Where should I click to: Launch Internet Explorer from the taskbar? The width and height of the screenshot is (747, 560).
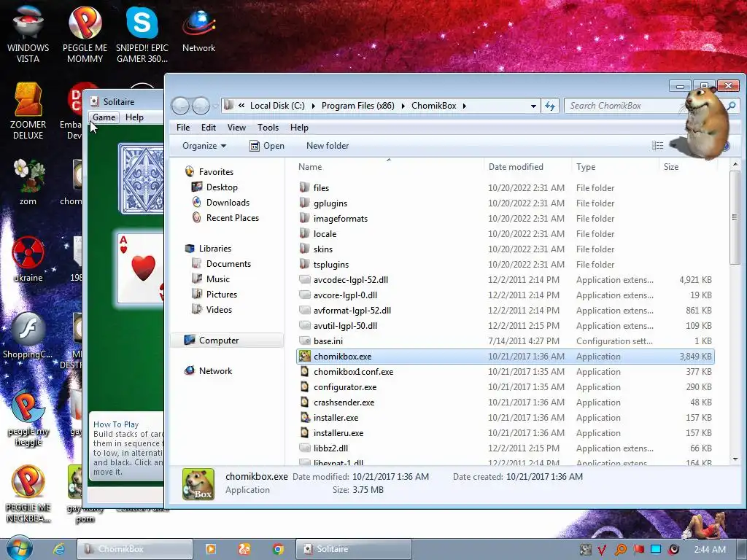pos(59,549)
